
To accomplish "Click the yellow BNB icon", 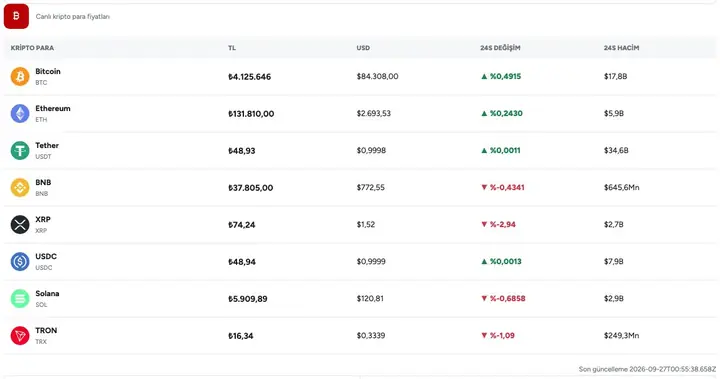I will coord(20,187).
